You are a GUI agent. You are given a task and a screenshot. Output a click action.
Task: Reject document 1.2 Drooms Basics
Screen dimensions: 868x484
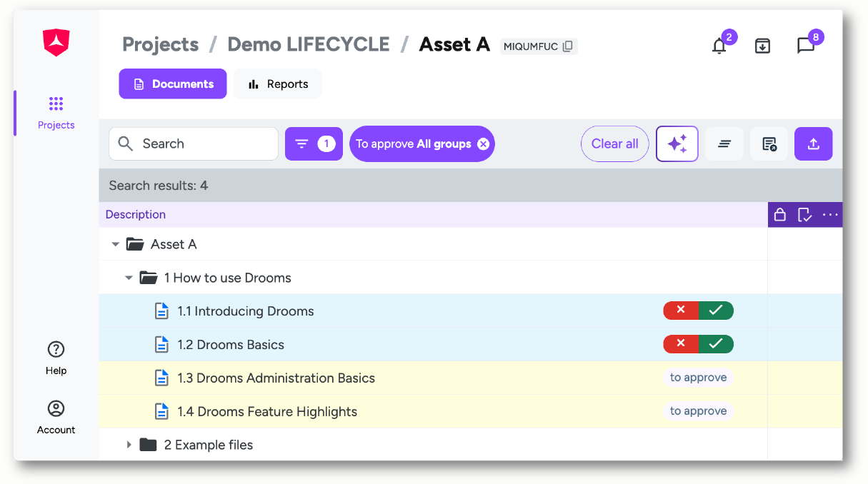coord(681,344)
